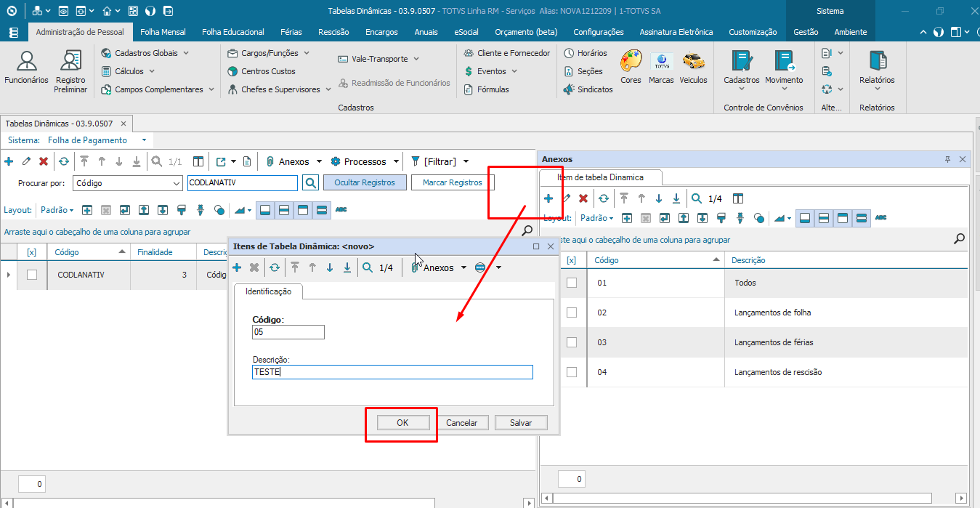The width and height of the screenshot is (980, 508).
Task: Click the Cancelar button
Action: coord(462,422)
